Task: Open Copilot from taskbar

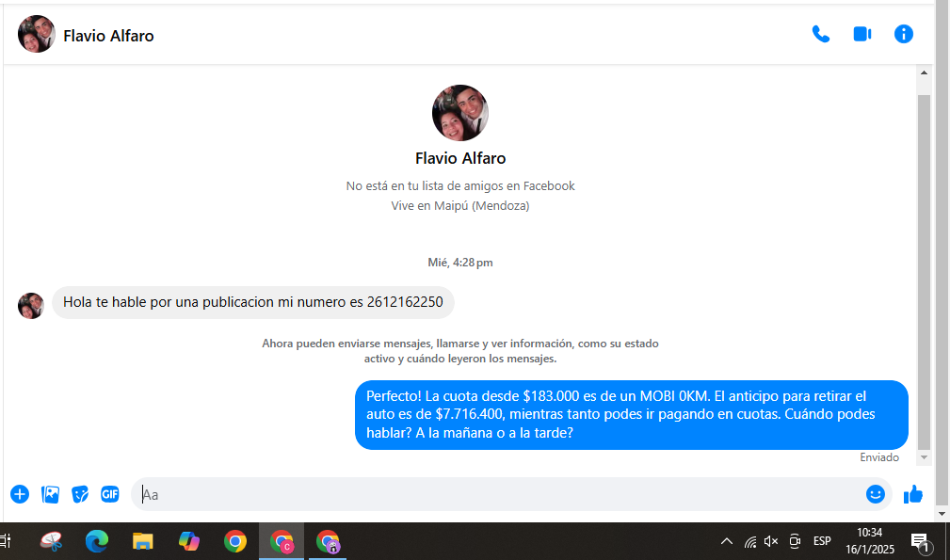Action: pyautogui.click(x=189, y=541)
